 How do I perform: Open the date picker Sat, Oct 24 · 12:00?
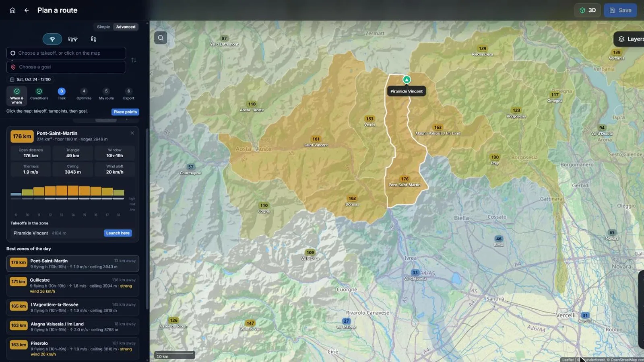tap(31, 80)
